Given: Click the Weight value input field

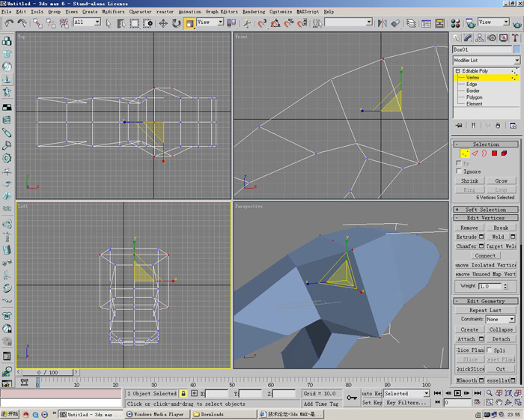Looking at the screenshot, I should [x=489, y=286].
